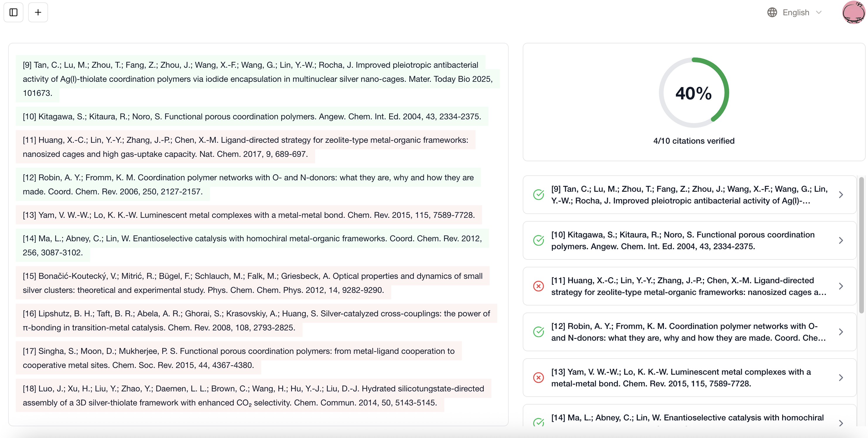Expand result card [13] Yam chevron
The image size is (868, 438).
click(x=841, y=378)
